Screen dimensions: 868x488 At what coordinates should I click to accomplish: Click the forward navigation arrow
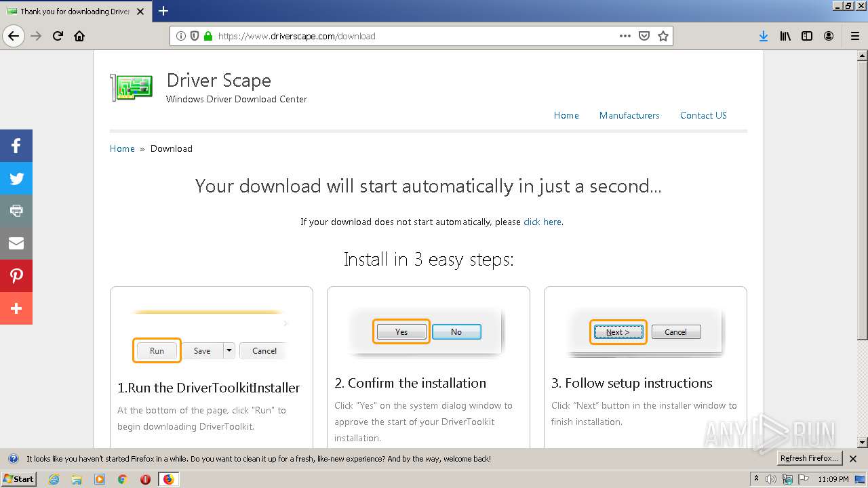[x=36, y=36]
